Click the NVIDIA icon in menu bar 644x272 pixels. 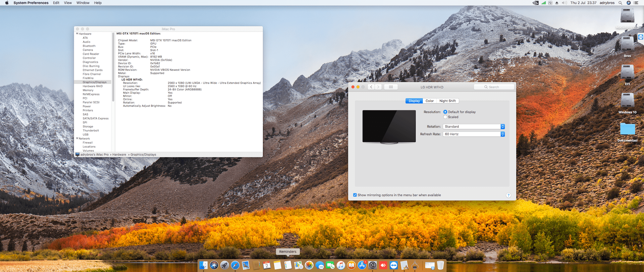tap(536, 3)
